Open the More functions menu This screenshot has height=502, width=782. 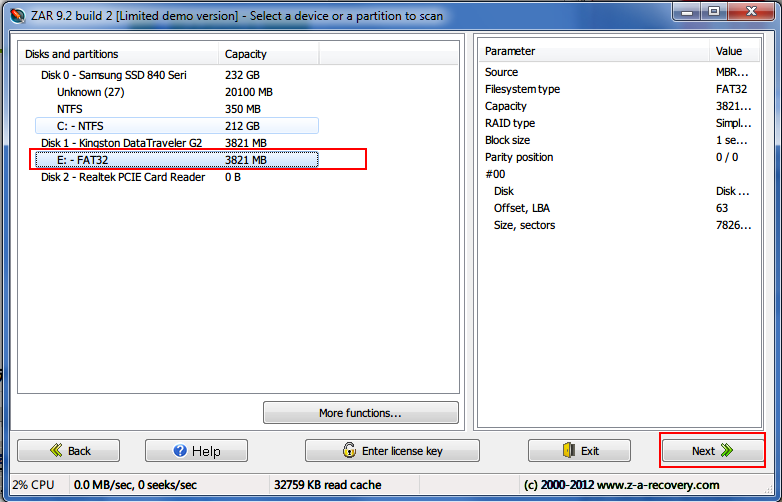point(360,413)
